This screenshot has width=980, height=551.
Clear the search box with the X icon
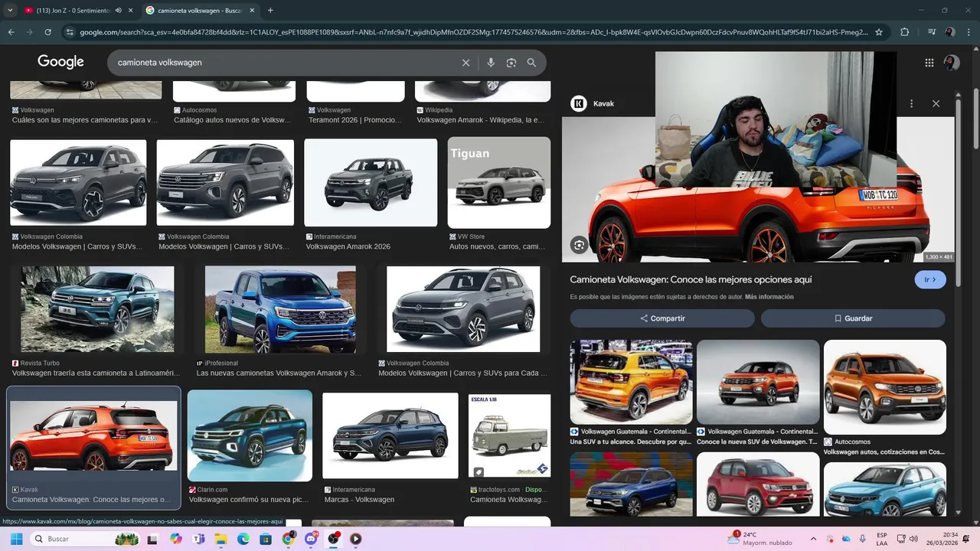(x=465, y=63)
